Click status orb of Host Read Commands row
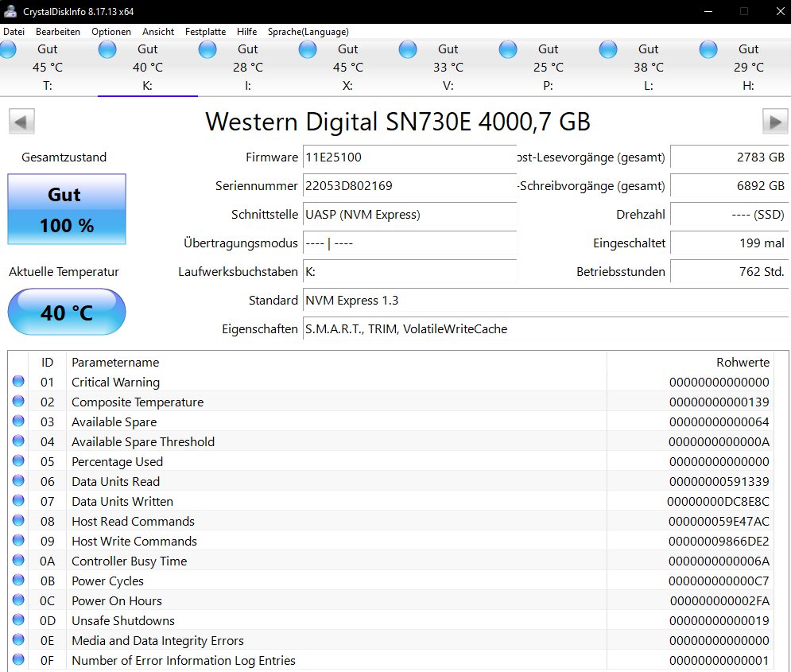This screenshot has height=672, width=791. (x=18, y=520)
